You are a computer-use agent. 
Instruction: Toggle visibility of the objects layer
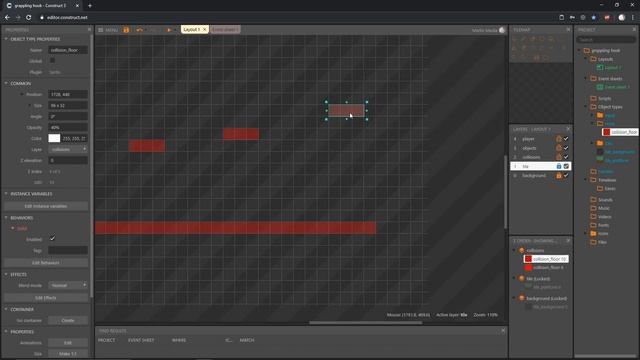click(566, 148)
